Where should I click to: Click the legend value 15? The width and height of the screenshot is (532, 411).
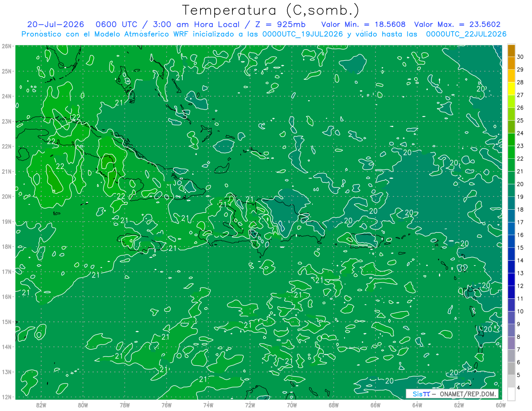tap(520, 248)
